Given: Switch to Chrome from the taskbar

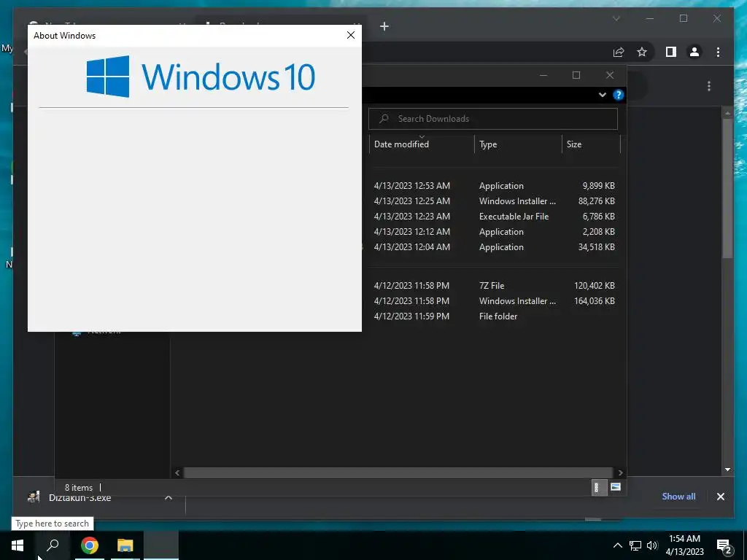Looking at the screenshot, I should pyautogui.click(x=90, y=545).
